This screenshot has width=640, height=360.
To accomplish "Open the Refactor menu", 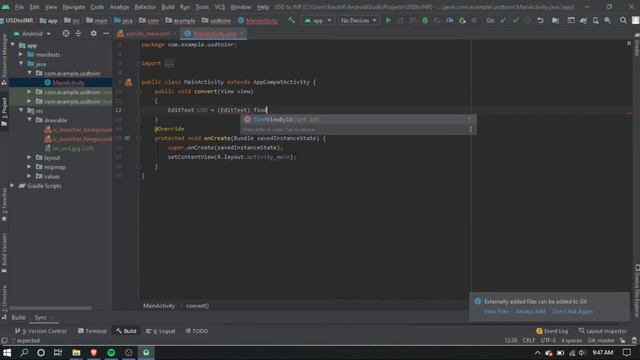I will pyautogui.click(x=145, y=7).
